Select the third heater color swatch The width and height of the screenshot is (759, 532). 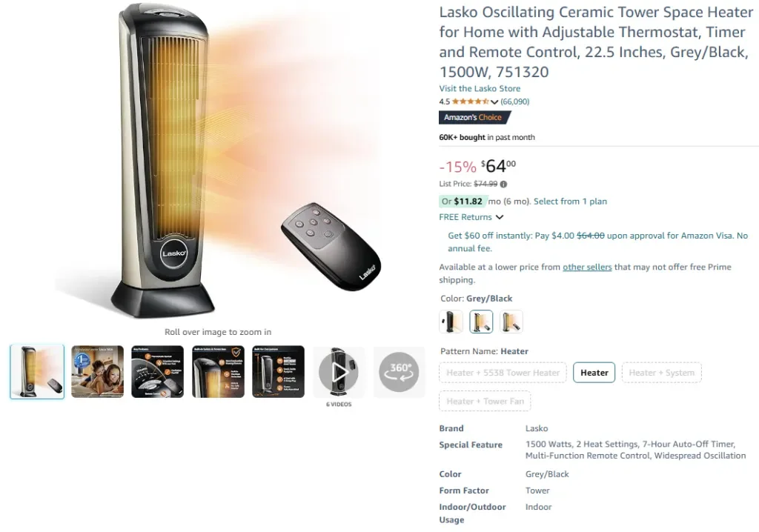coord(511,322)
